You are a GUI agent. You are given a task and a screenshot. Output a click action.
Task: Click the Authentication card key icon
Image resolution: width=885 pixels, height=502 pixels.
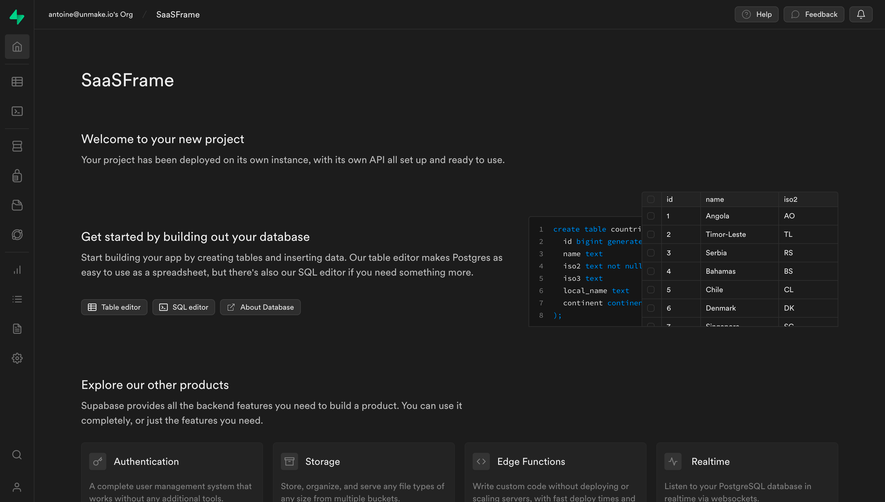click(x=98, y=461)
